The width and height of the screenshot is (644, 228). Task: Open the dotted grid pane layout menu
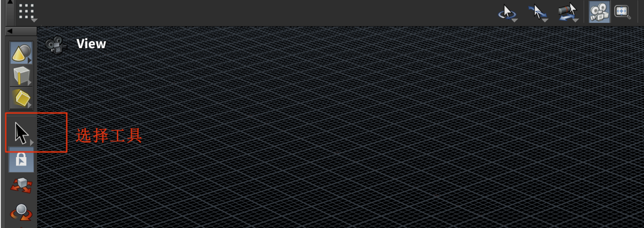[x=27, y=12]
